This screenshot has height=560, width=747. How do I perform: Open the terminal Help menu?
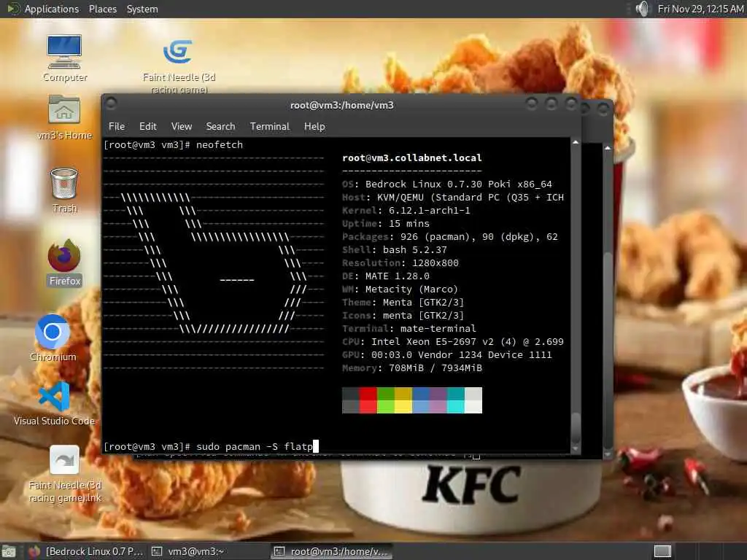pos(314,126)
